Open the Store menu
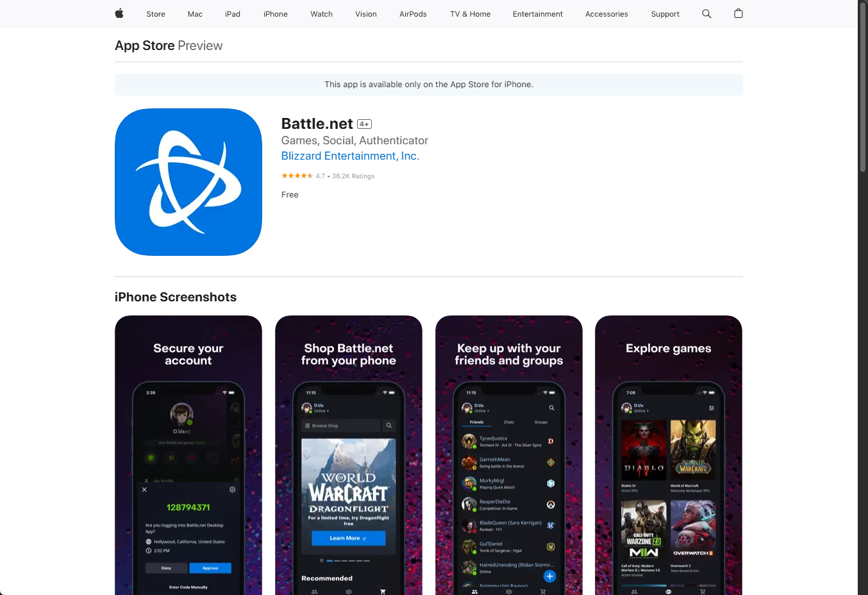The height and width of the screenshot is (595, 868). tap(156, 14)
